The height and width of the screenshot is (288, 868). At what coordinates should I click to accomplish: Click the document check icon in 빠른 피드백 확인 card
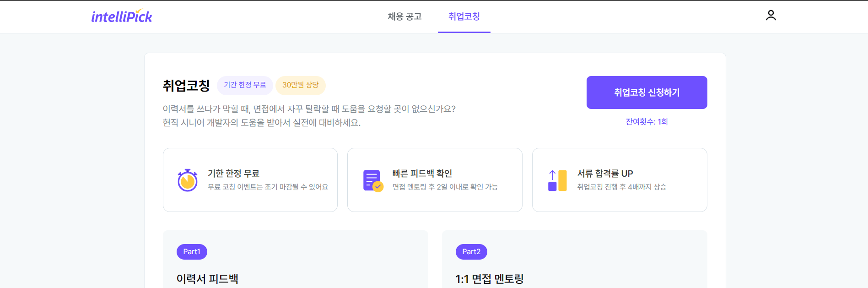[373, 180]
